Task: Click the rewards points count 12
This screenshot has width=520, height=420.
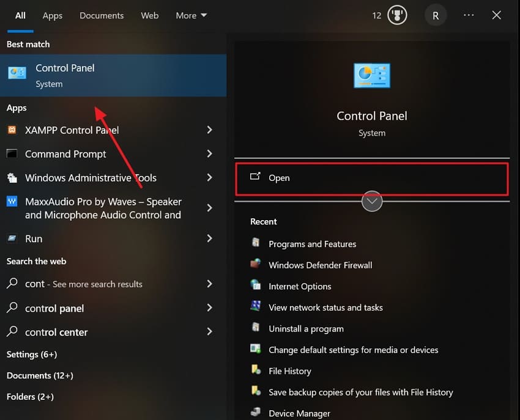Action: (x=377, y=15)
